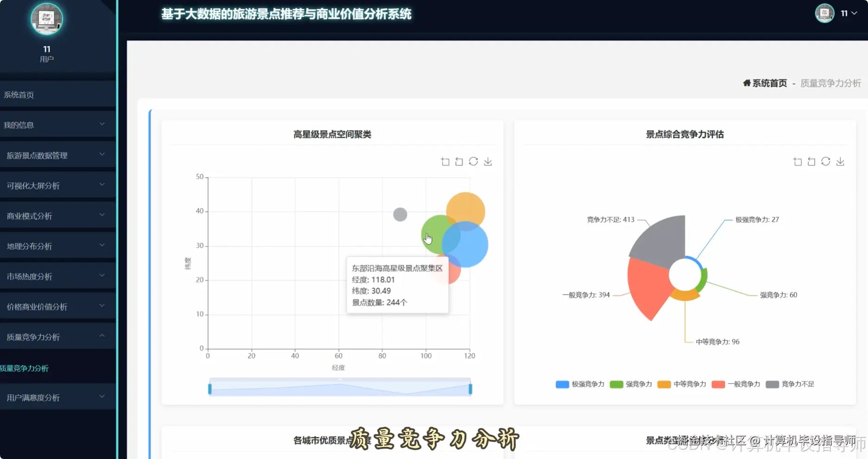Reset the zoom on the competitiveness evaluation chart

point(811,161)
